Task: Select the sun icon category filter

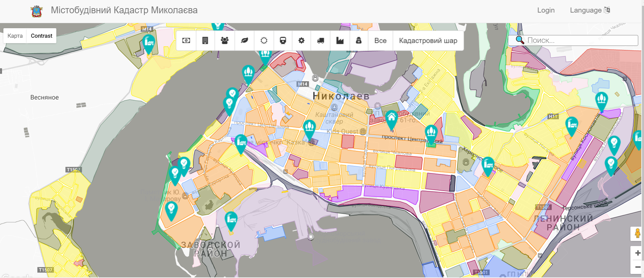Action: 264,40
